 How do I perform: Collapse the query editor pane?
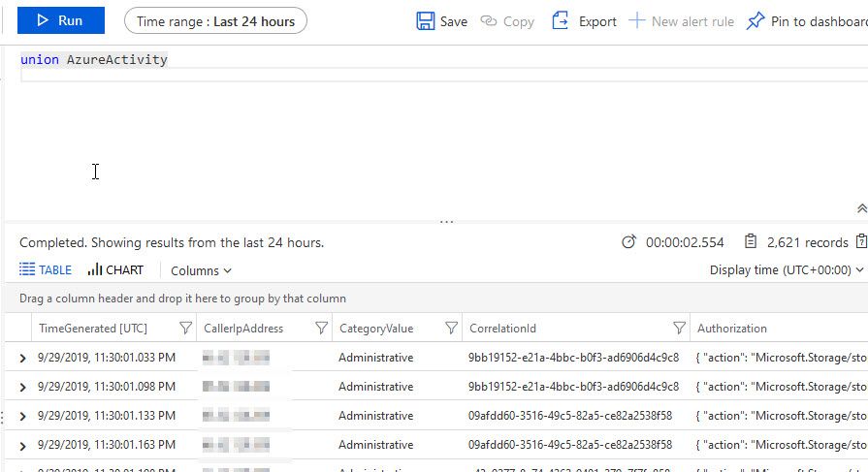[861, 208]
